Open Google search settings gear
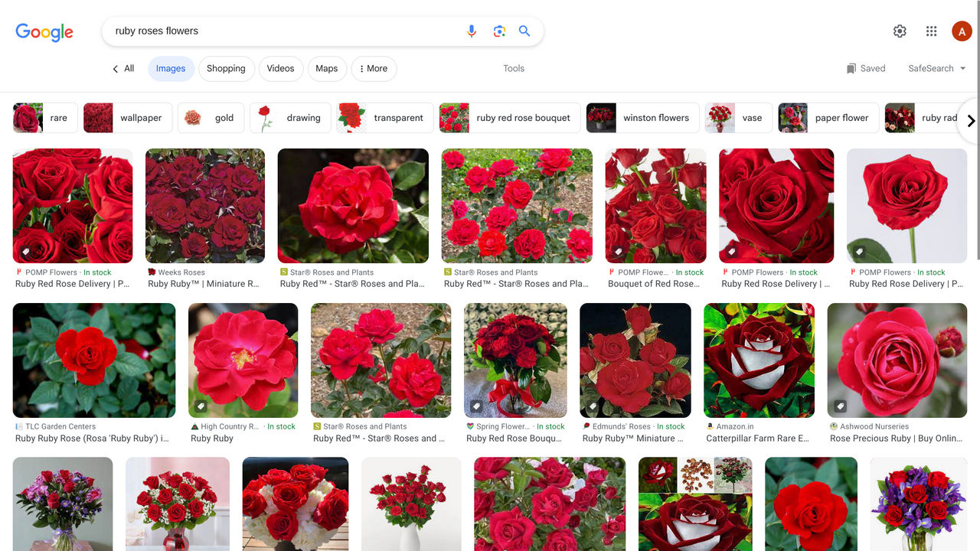This screenshot has width=980, height=551. [900, 31]
